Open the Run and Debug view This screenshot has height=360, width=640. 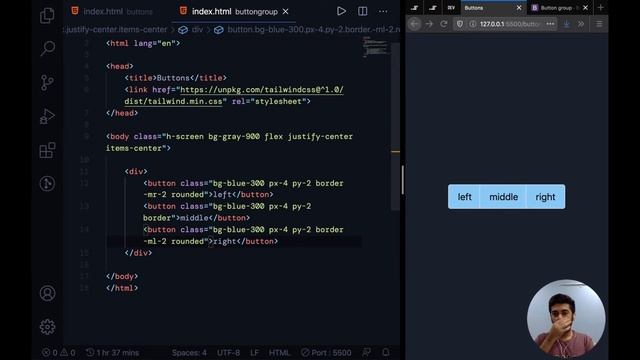click(47, 116)
